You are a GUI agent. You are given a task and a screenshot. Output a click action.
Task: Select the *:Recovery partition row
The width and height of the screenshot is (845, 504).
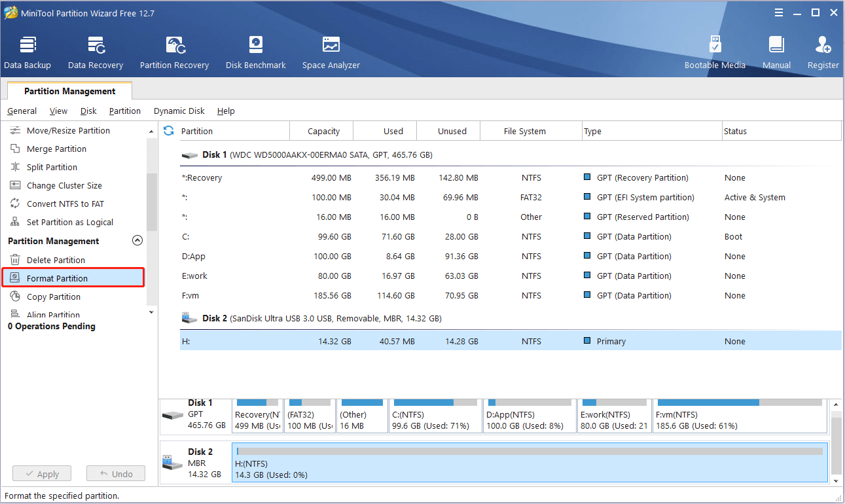coord(511,178)
